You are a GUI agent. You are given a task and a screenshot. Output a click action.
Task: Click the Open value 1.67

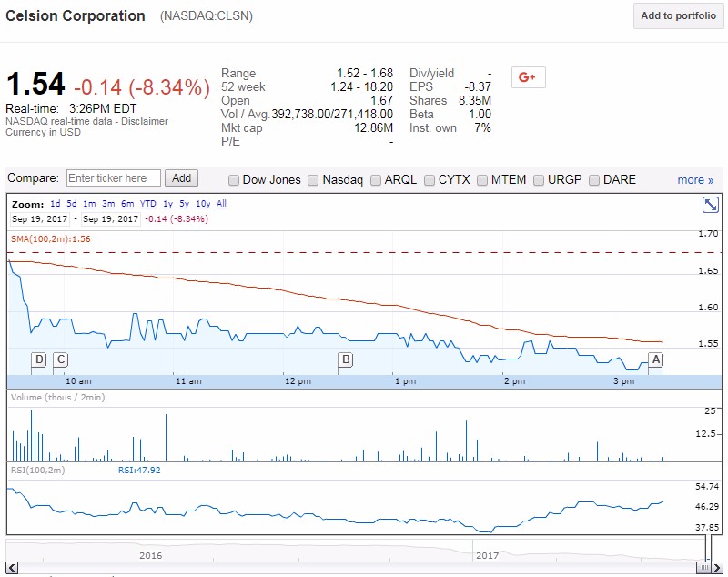[381, 100]
